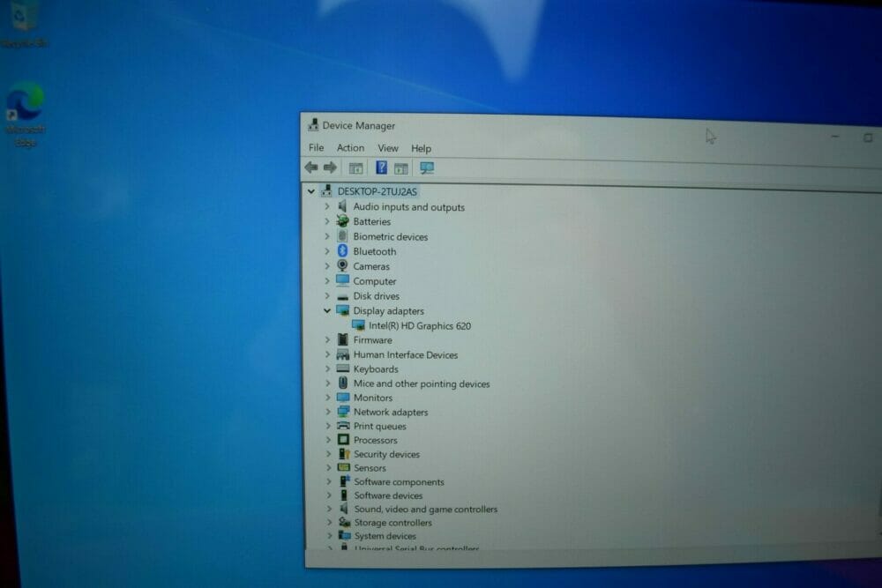Select the System devices label

point(385,536)
